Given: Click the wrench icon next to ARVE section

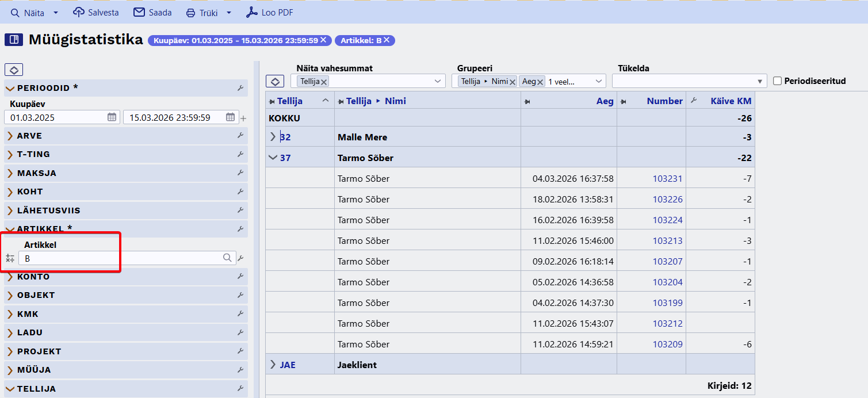Looking at the screenshot, I should pyautogui.click(x=240, y=136).
